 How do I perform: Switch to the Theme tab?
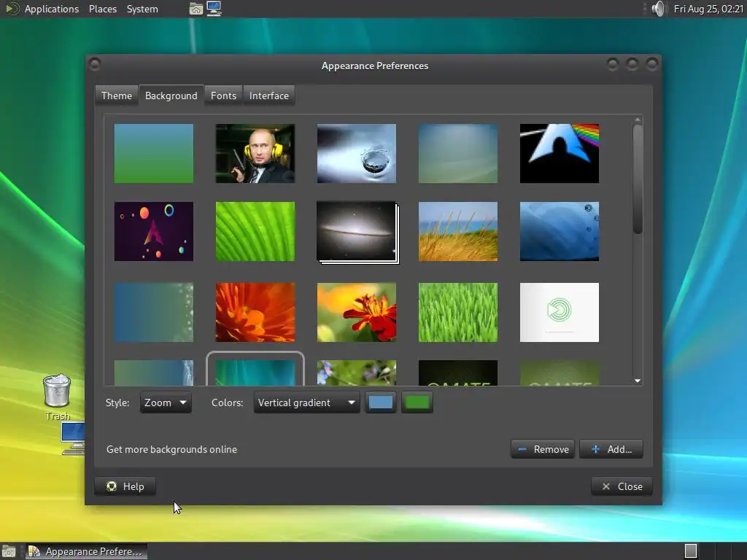point(117,96)
